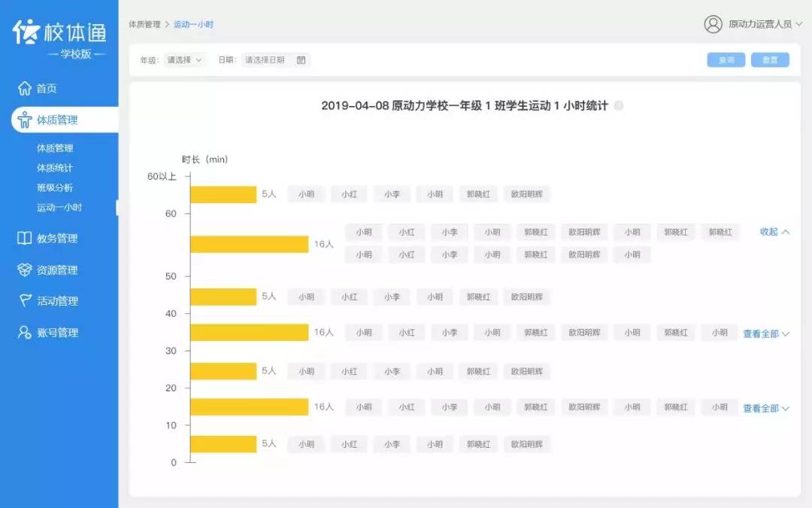Click the info question-mark icon beside chart title

619,106
